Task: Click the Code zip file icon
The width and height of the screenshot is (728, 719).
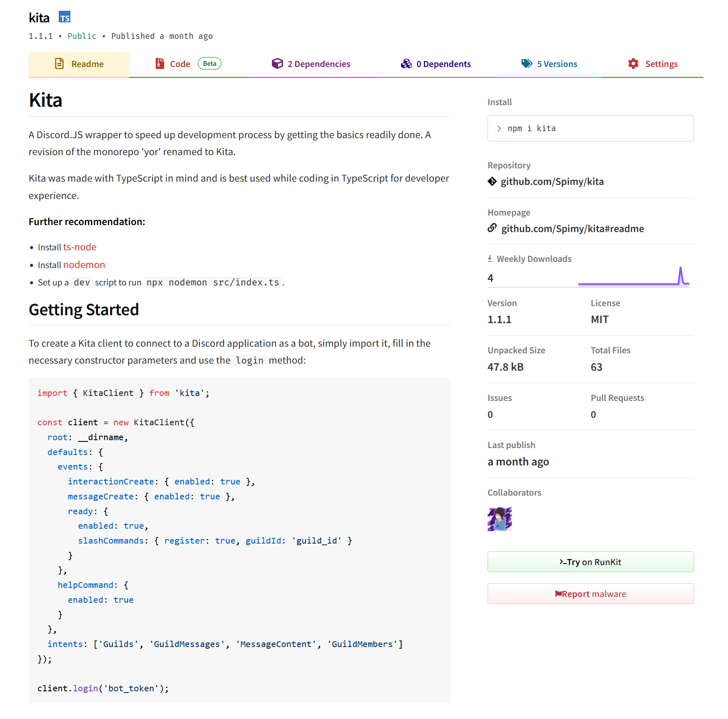Action: (x=160, y=64)
